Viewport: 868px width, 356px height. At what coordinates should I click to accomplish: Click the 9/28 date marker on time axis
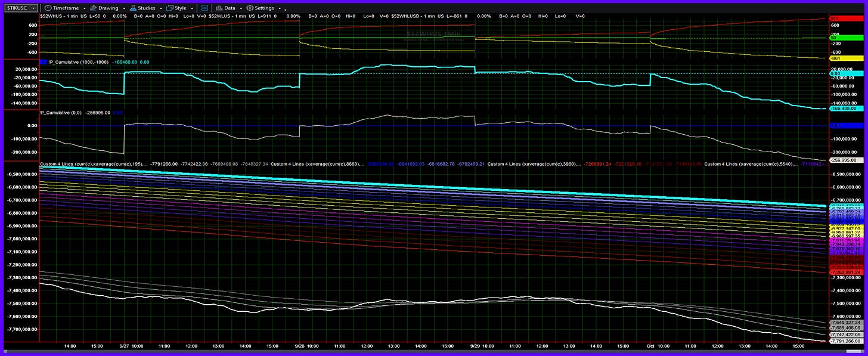pyautogui.click(x=299, y=345)
